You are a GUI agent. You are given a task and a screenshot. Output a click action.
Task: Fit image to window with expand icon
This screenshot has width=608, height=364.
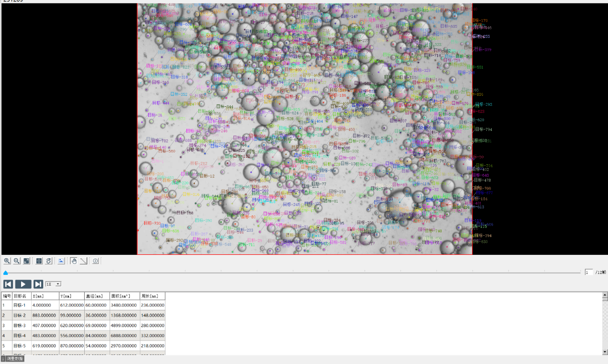[27, 261]
